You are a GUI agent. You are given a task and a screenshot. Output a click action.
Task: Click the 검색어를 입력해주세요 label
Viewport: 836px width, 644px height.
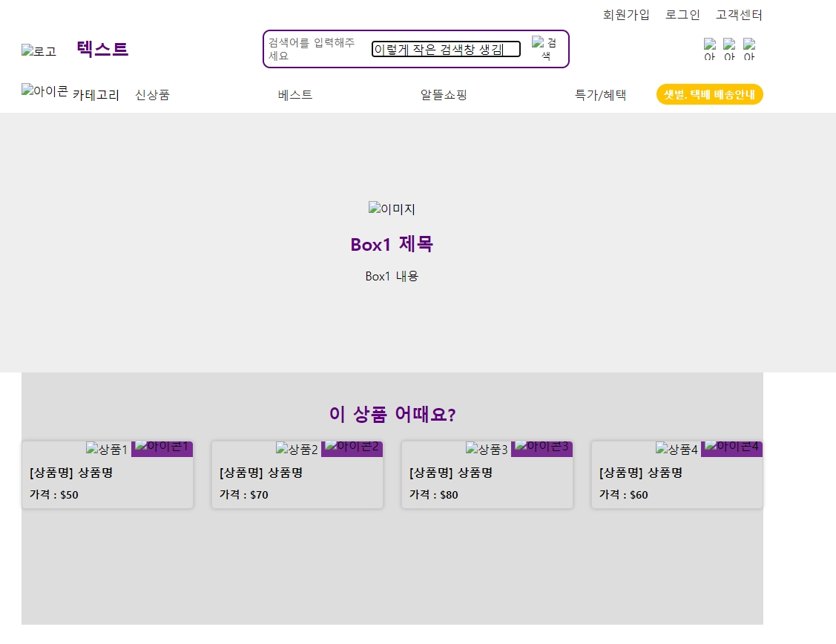click(x=312, y=49)
